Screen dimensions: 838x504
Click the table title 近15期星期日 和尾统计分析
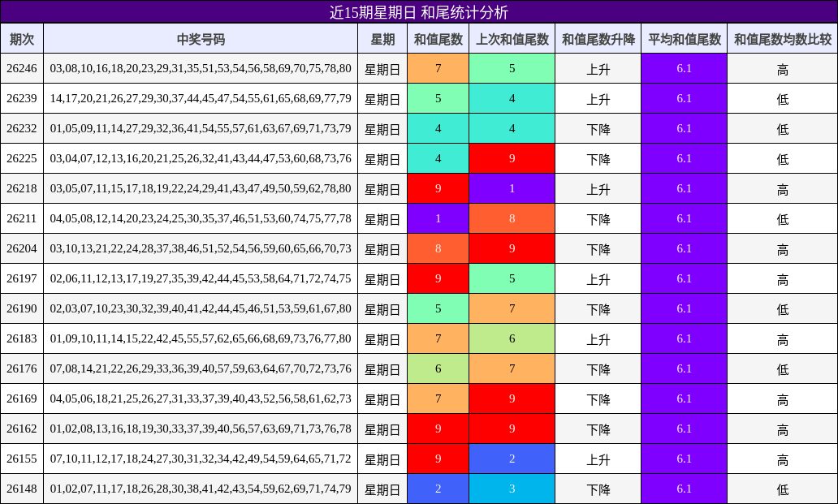click(x=418, y=11)
